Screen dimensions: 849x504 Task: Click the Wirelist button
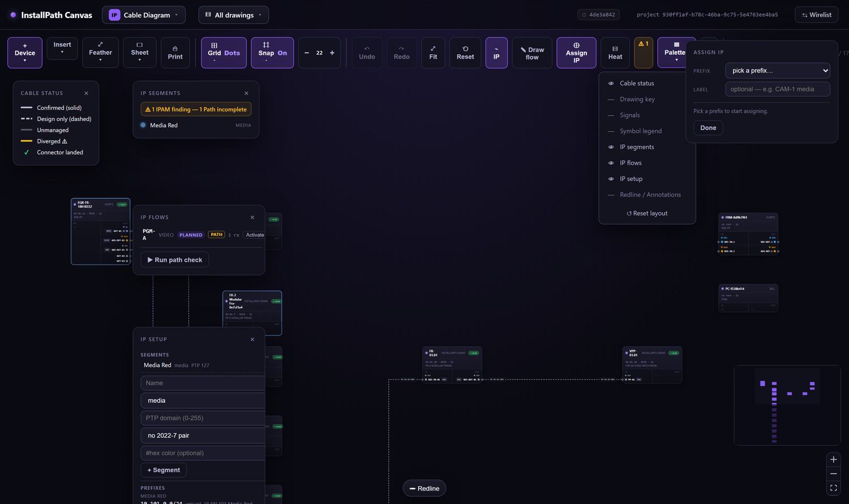click(817, 15)
